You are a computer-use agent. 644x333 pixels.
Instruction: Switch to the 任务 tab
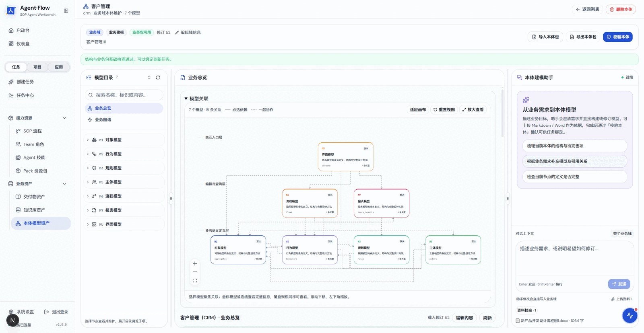point(16,67)
